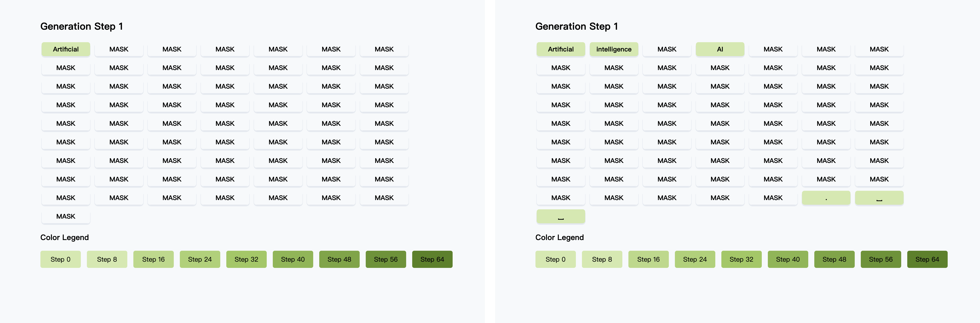The image size is (980, 323).
Task: Click the right panel's Step 24 legend swatch
Action: (695, 259)
